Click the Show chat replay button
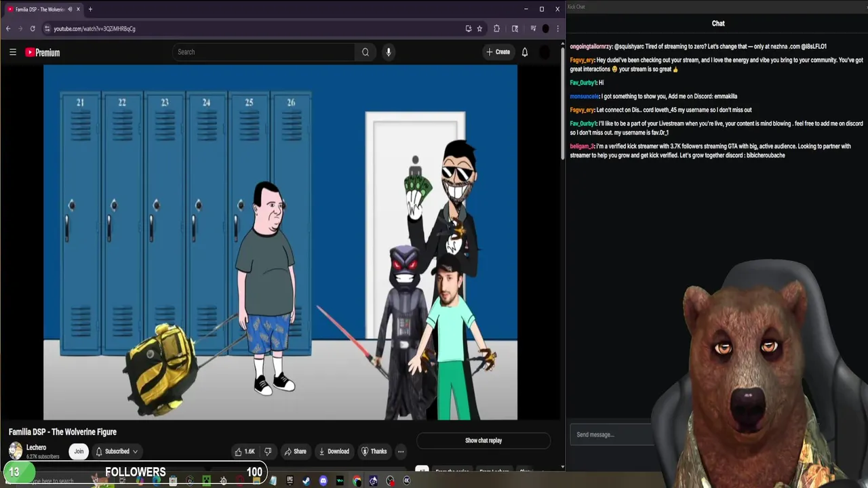This screenshot has width=868, height=488. coord(484,441)
